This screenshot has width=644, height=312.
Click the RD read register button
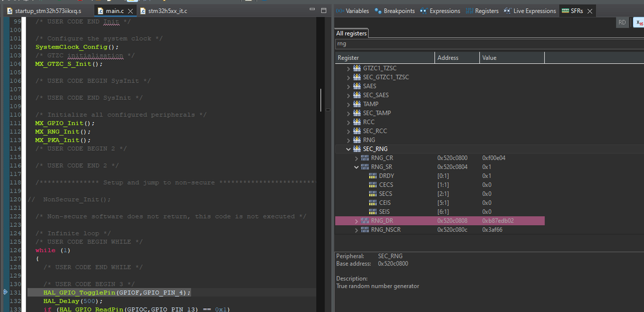[x=622, y=22]
